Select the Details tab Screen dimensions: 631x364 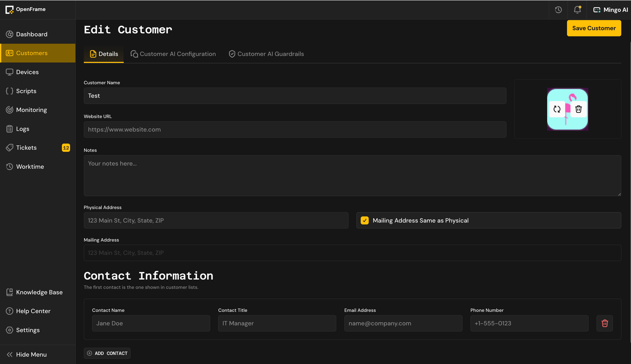(104, 54)
